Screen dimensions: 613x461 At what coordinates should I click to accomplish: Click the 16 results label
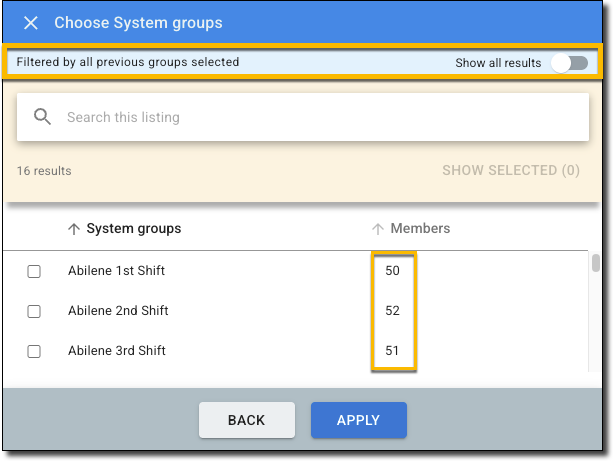[x=44, y=171]
